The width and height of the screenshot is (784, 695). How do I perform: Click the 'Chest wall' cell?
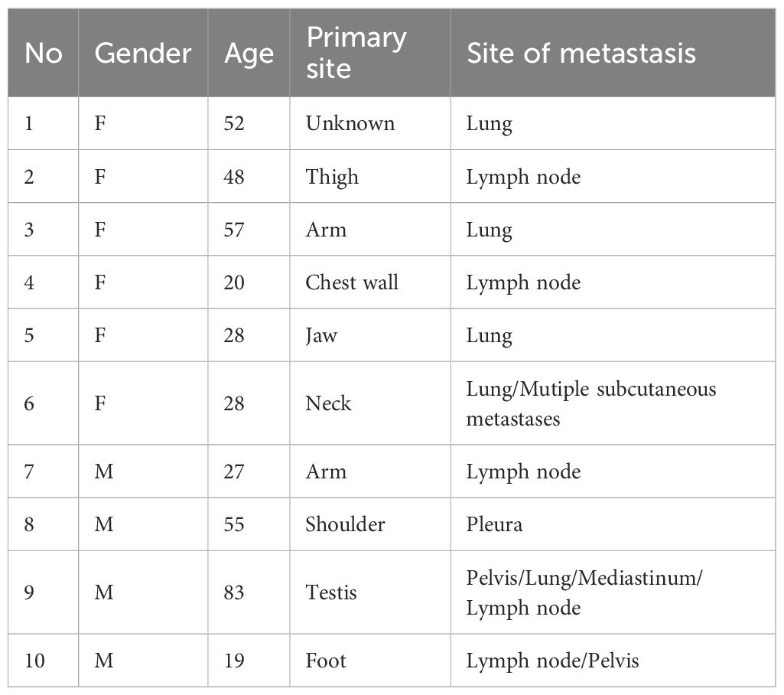click(352, 282)
